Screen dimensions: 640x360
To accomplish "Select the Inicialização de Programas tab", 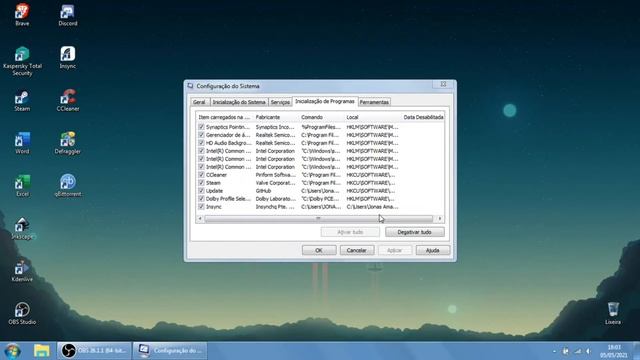I will coord(325,101).
